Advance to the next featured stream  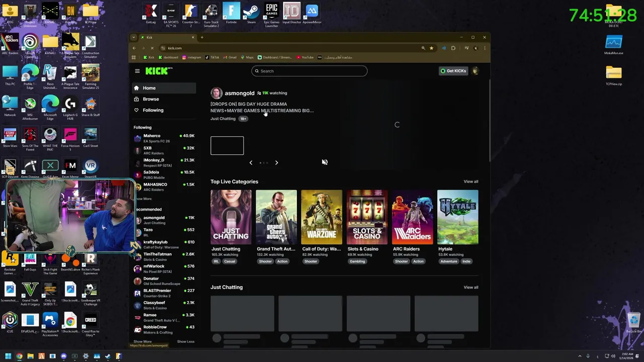click(x=276, y=162)
